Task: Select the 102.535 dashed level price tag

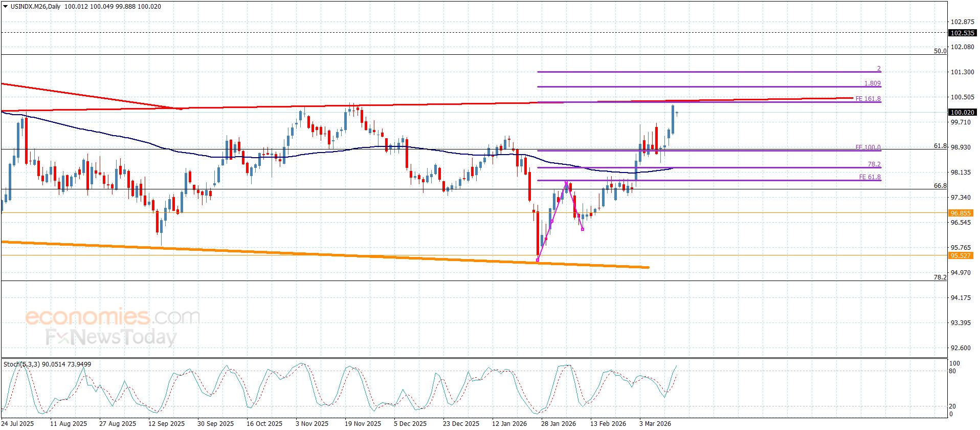Action: coord(962,33)
